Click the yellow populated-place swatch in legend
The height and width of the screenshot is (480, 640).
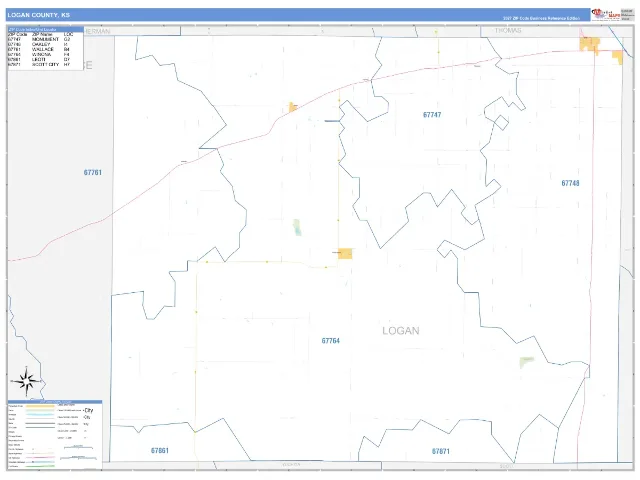[x=40, y=407]
